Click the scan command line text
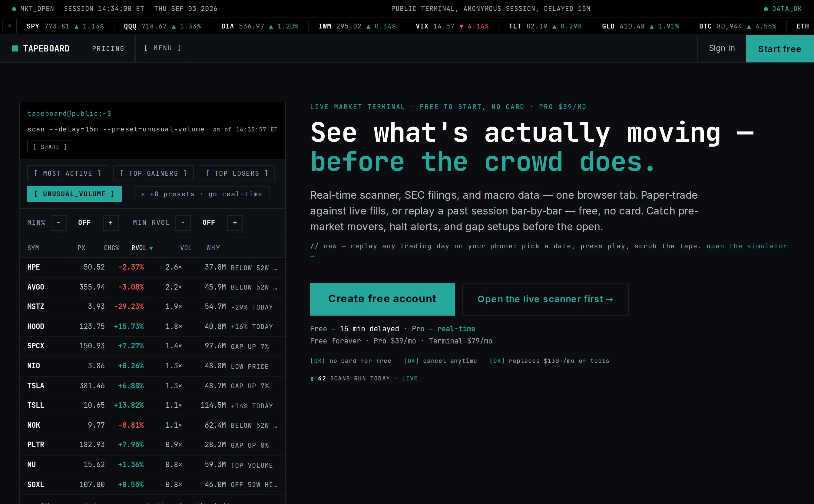This screenshot has height=504, width=814. coord(116,129)
